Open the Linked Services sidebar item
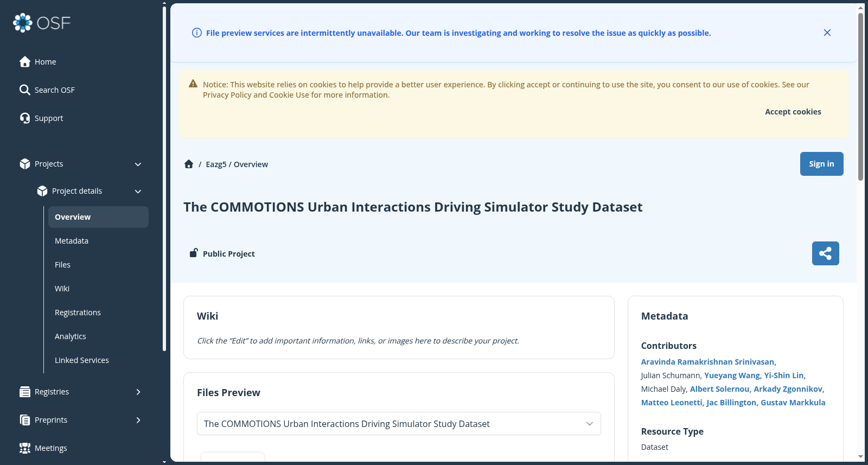The image size is (868, 465). (98, 360)
